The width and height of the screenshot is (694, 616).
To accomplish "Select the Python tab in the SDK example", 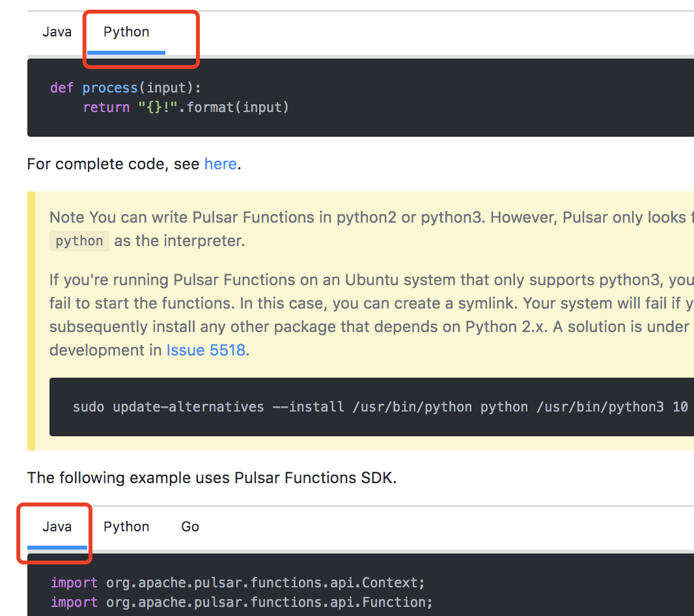I will tap(126, 526).
